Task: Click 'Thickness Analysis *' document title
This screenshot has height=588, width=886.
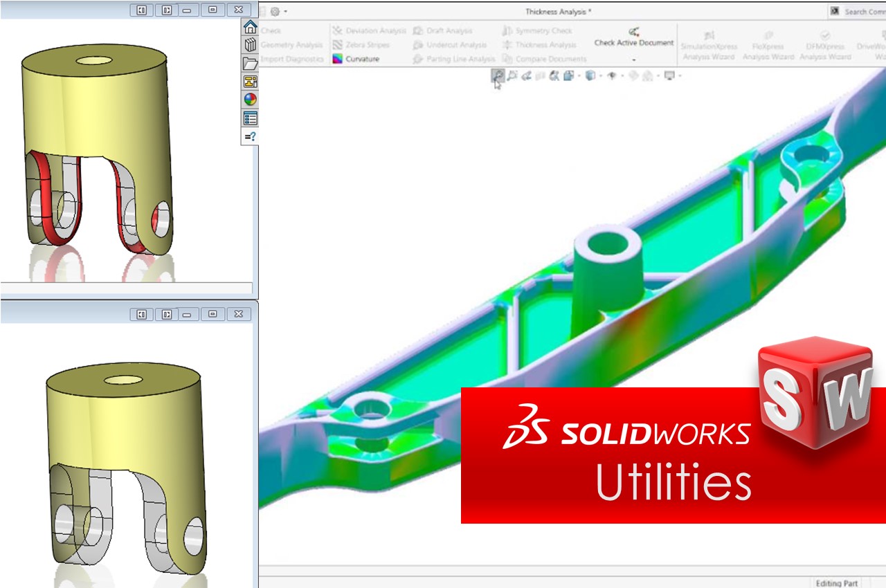Action: click(558, 12)
